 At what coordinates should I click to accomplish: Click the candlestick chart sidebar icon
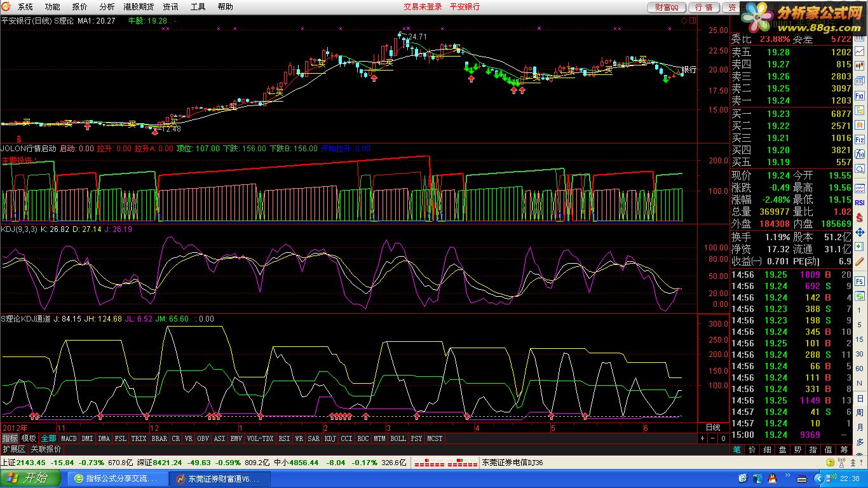tap(860, 65)
